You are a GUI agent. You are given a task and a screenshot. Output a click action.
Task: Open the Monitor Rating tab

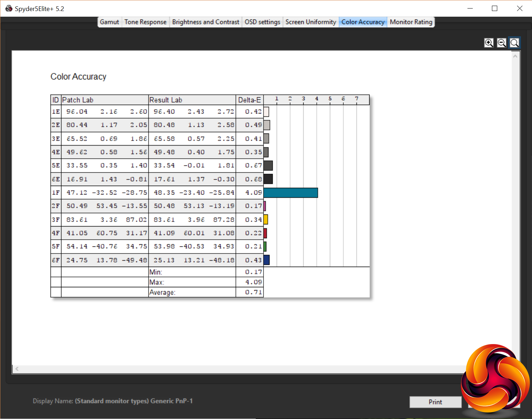pyautogui.click(x=411, y=22)
